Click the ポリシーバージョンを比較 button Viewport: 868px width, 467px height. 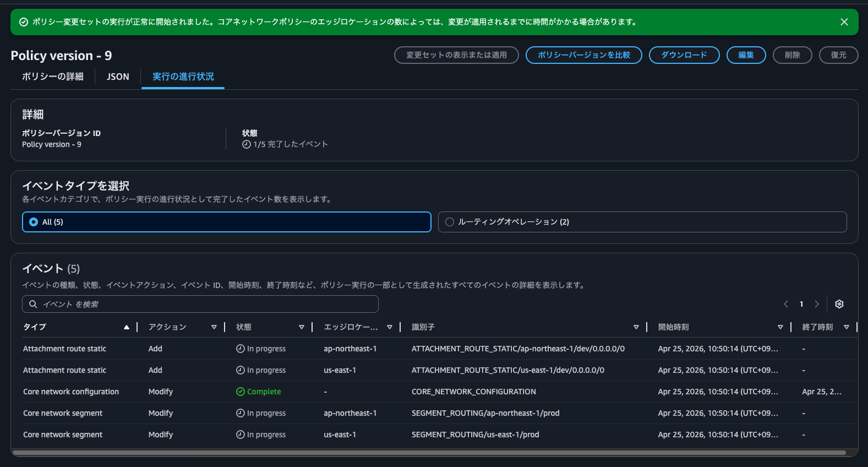point(583,55)
